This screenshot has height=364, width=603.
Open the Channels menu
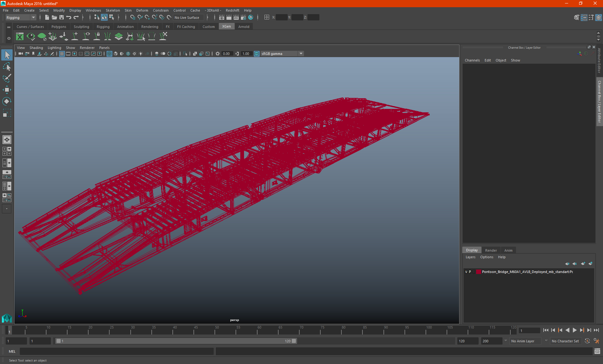[472, 60]
